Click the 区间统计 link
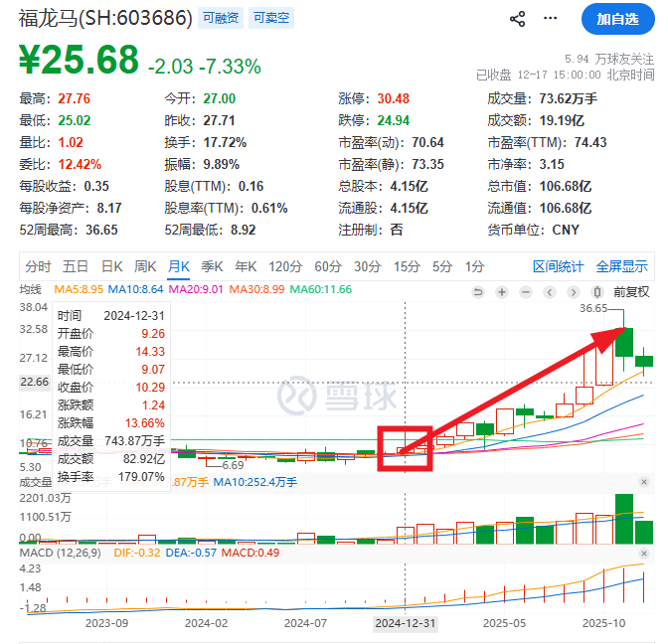Image resolution: width=668 pixels, height=644 pixels. (x=559, y=266)
